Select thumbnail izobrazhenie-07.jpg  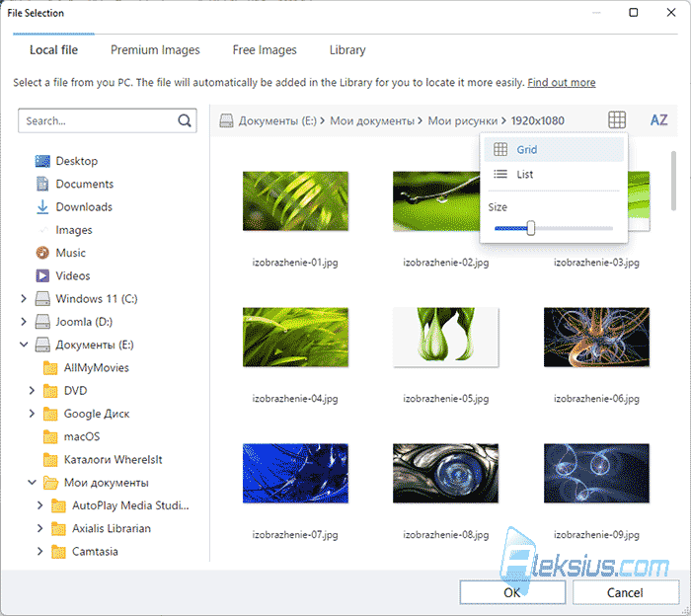(295, 474)
